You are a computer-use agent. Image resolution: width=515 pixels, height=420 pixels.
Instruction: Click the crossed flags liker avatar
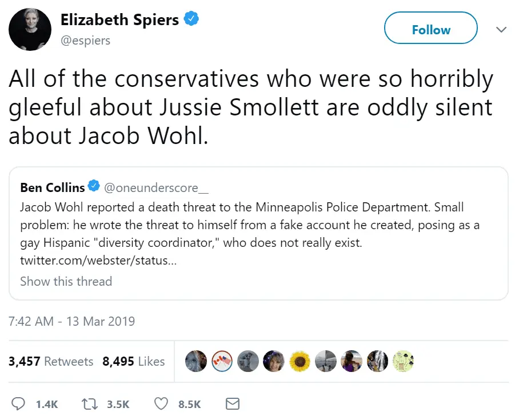coord(222,361)
